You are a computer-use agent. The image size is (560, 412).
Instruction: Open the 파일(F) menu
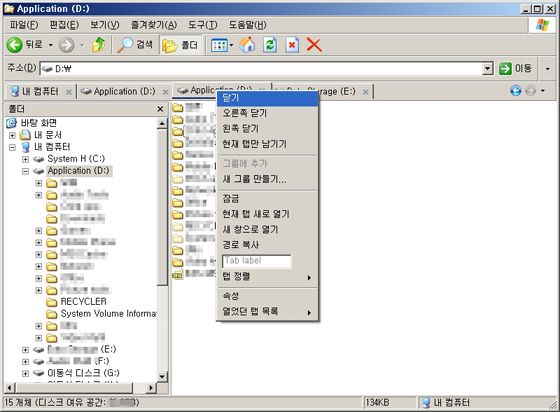[24, 25]
